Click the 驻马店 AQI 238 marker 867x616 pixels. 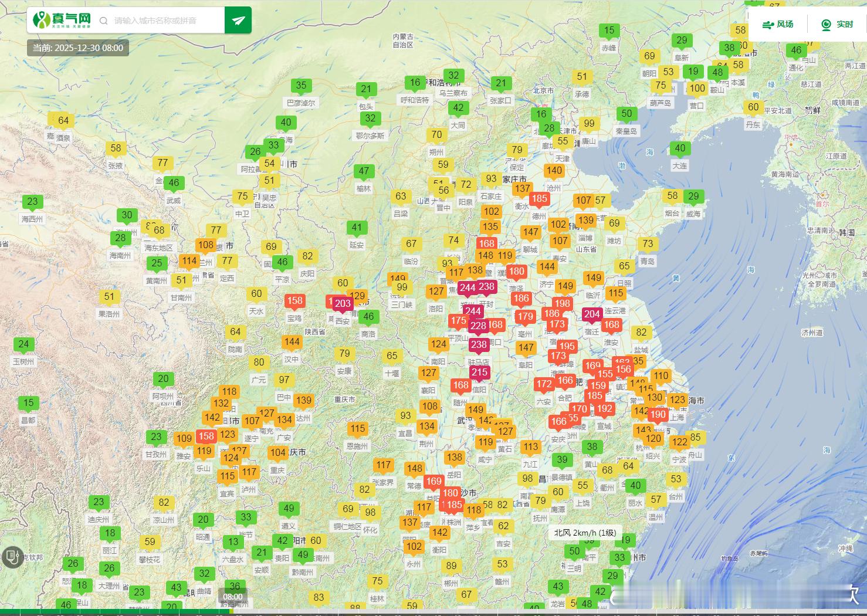click(x=479, y=347)
